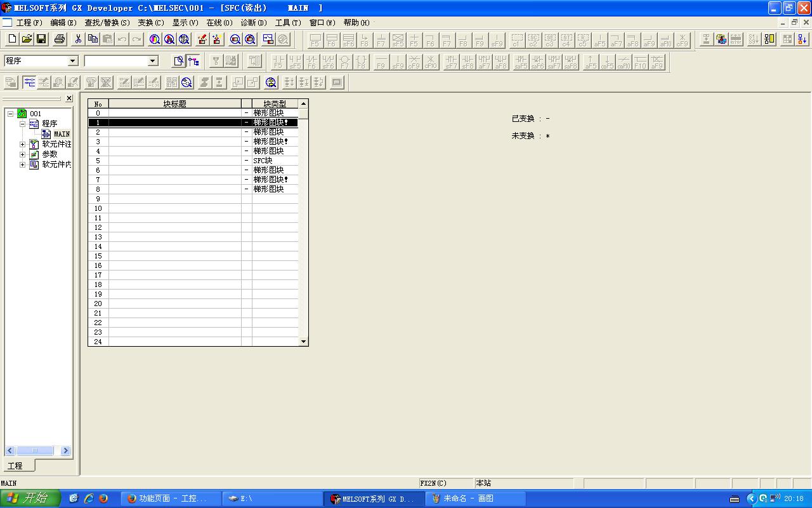Open the empty dropdown next to 程序
This screenshot has height=508, width=812.
(152, 61)
